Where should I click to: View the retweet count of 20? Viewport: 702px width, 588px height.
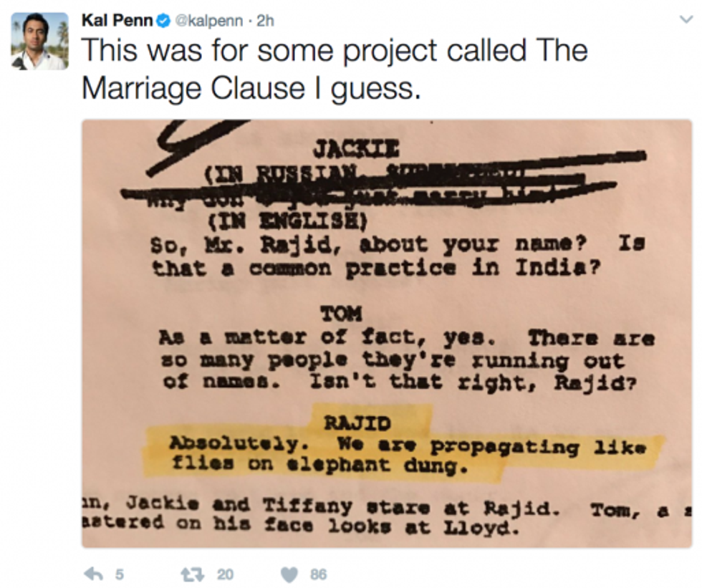click(225, 574)
